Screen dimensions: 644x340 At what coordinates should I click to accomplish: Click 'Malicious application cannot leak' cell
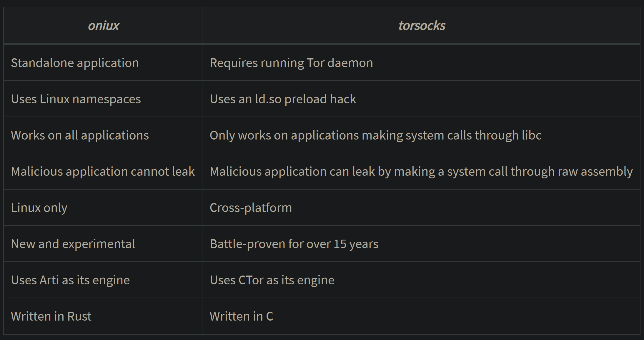(103, 171)
